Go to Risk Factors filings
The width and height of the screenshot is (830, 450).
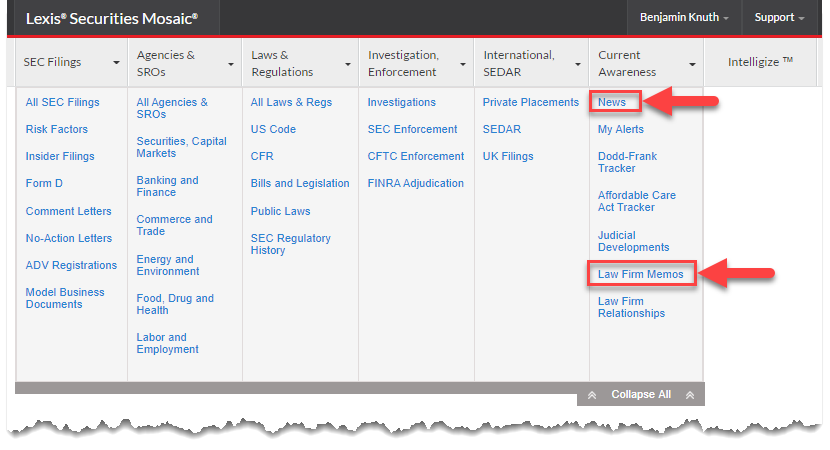57,129
